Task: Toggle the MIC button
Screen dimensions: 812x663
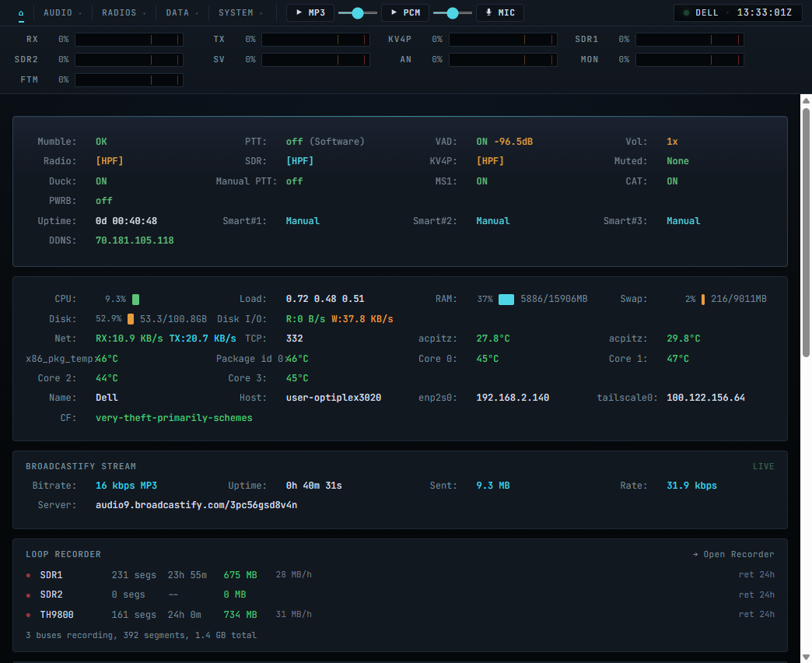Action: (x=500, y=13)
